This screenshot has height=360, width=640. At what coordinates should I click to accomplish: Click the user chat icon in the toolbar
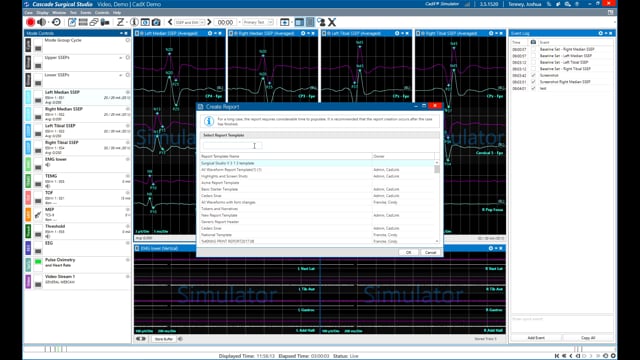[x=321, y=22]
